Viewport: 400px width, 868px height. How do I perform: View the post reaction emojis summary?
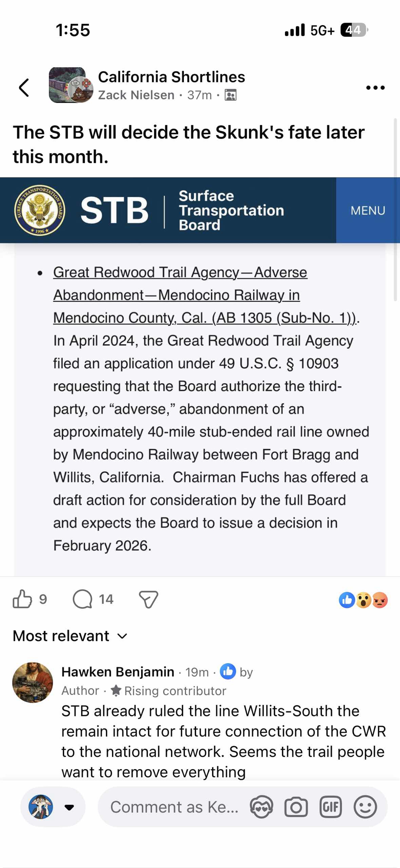(x=363, y=600)
